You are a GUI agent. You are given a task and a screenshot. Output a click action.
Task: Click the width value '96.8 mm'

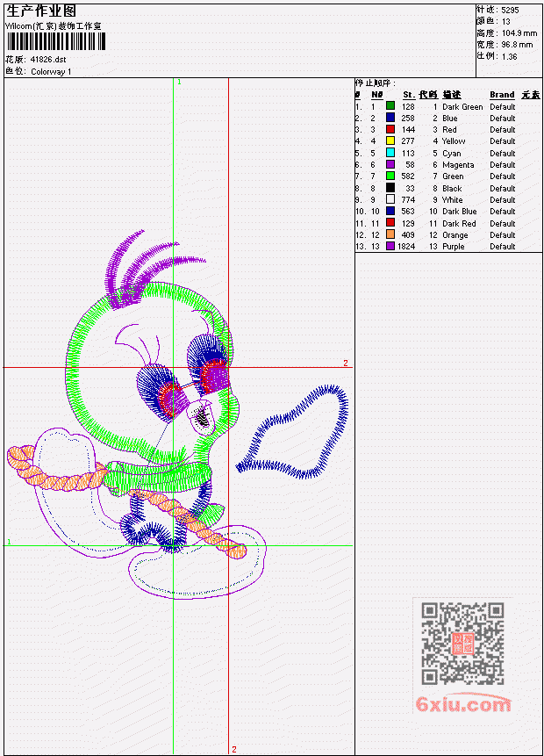[x=518, y=45]
